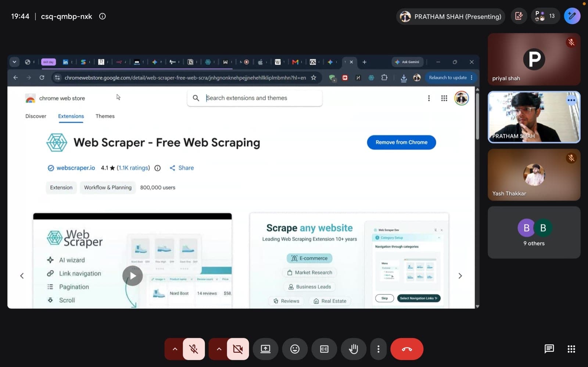Toggle the muted microphone button
The width and height of the screenshot is (588, 367).
(194, 349)
